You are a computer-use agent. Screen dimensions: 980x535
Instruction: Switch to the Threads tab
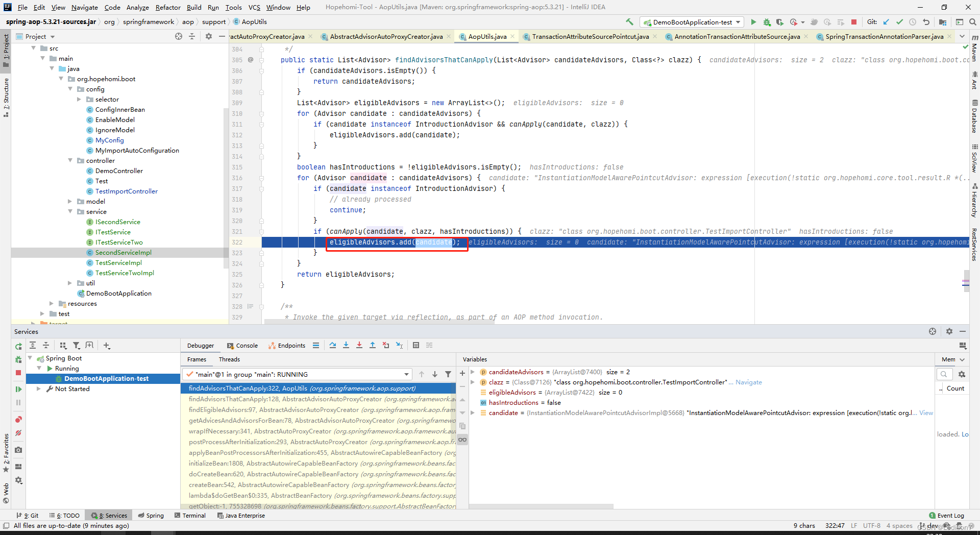point(229,359)
